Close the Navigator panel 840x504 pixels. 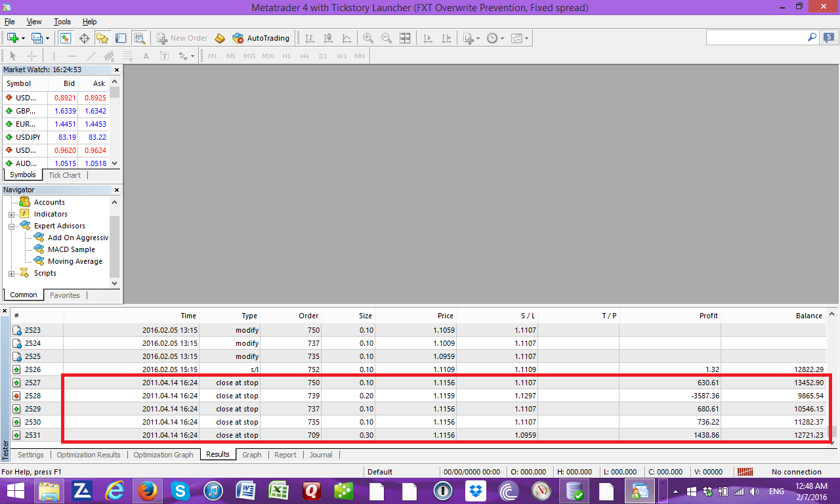click(117, 190)
